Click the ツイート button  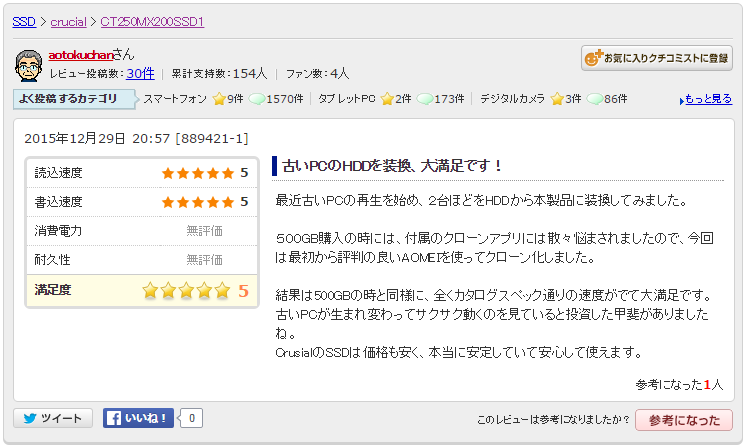(53, 419)
